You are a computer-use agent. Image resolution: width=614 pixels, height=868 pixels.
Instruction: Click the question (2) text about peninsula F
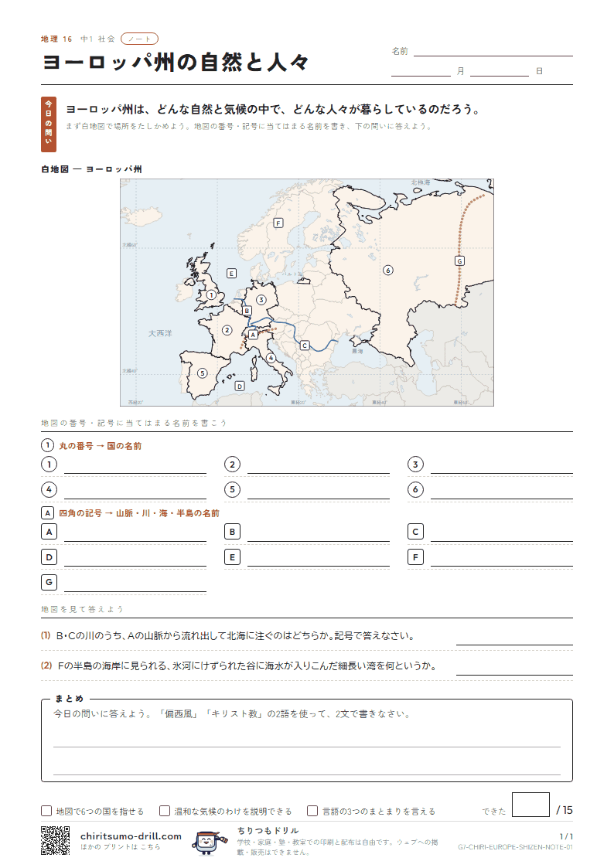point(247,666)
